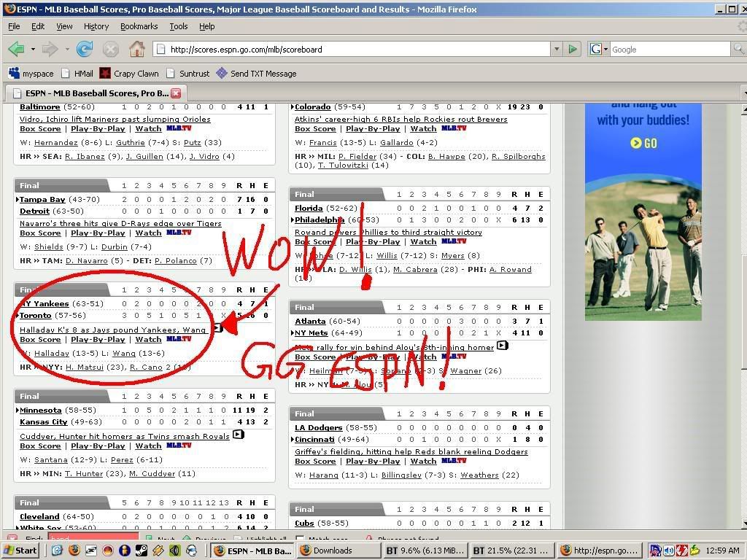The height and width of the screenshot is (560, 747).
Task: Open Griffey's fielding Reds headline link
Action: coord(411,451)
